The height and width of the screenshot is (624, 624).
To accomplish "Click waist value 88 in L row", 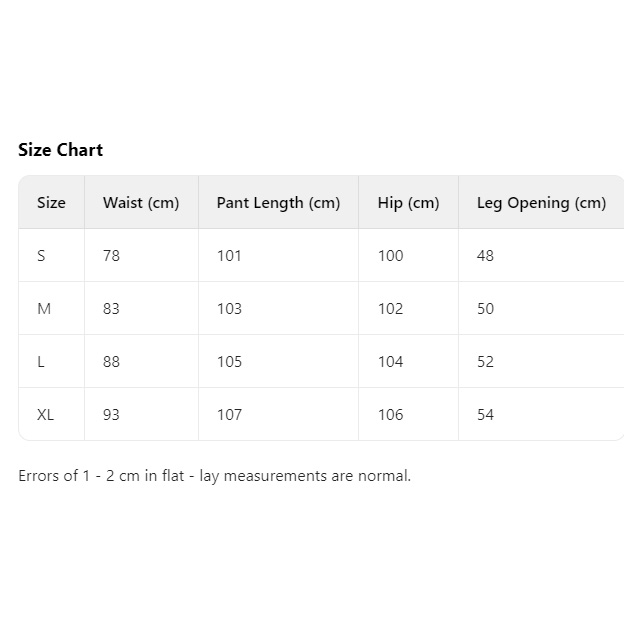I will pos(111,362).
